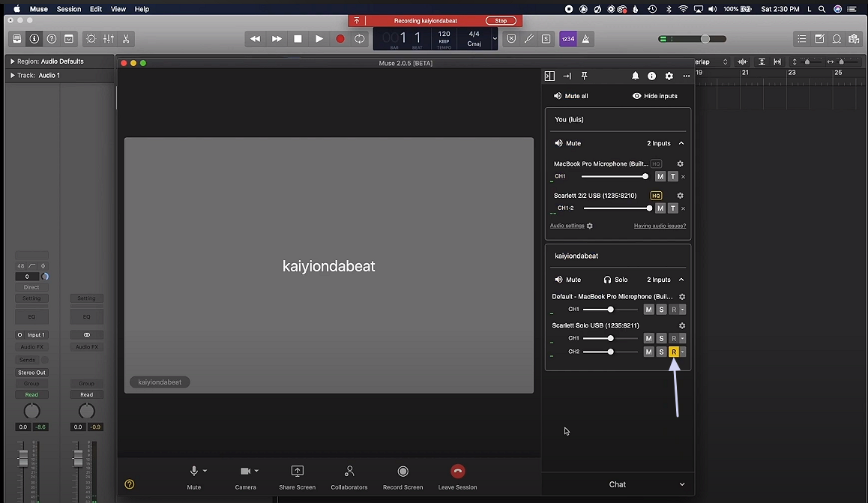Click the Play transport button

[x=319, y=39]
